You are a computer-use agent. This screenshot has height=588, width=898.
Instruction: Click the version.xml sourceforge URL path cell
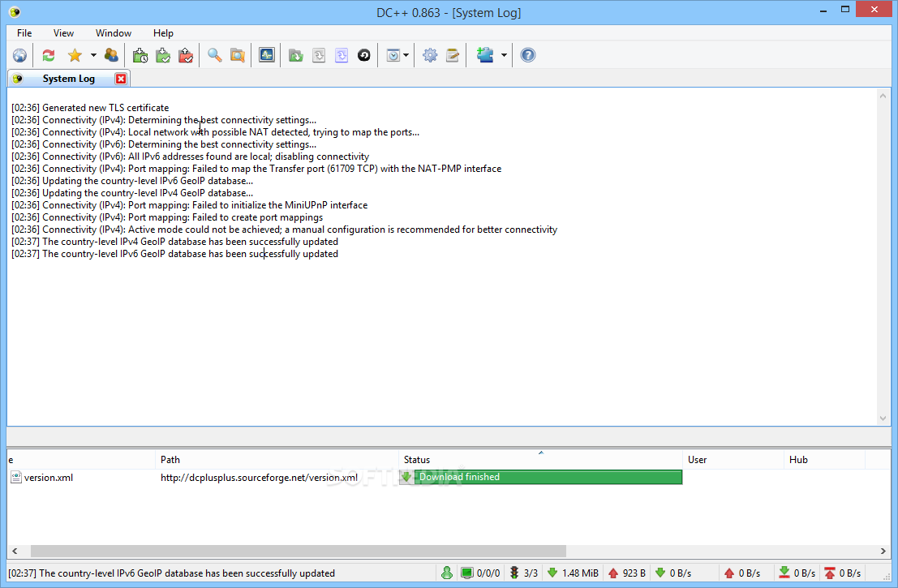tap(259, 478)
